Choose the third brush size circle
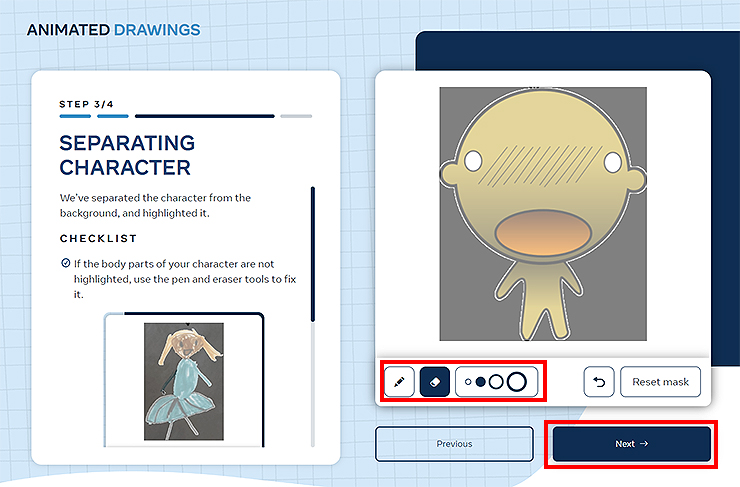The image size is (740, 487). coord(496,382)
